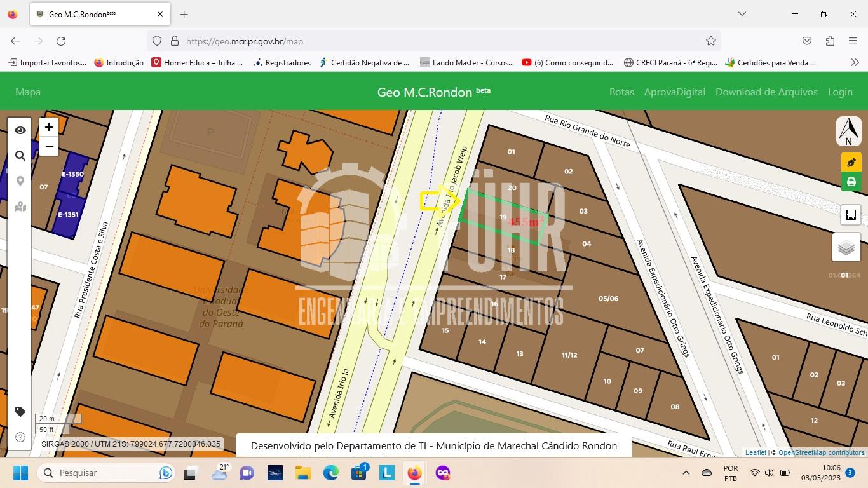Open CRECI Paraná bookmark

(x=670, y=62)
